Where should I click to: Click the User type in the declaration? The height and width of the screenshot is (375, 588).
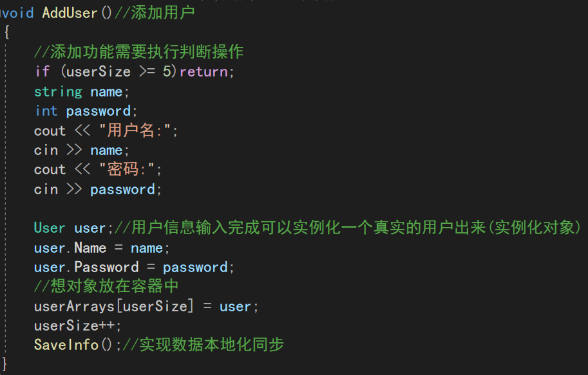(50, 228)
